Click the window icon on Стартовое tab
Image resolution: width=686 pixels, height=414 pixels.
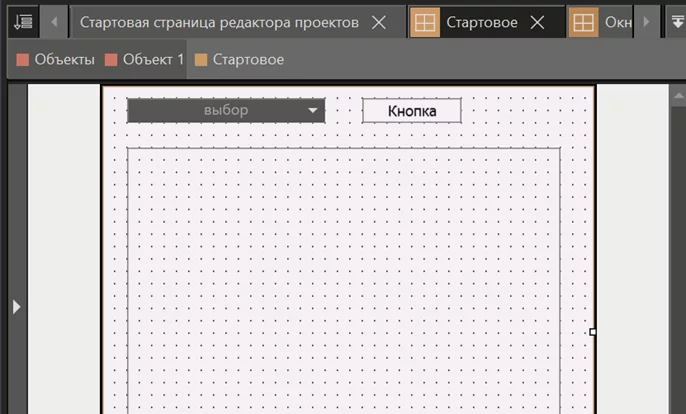(425, 22)
